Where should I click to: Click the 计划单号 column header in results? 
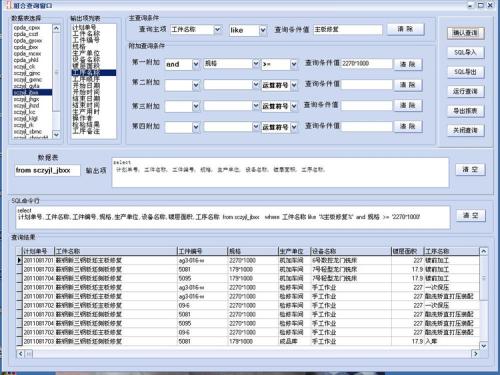(x=38, y=251)
